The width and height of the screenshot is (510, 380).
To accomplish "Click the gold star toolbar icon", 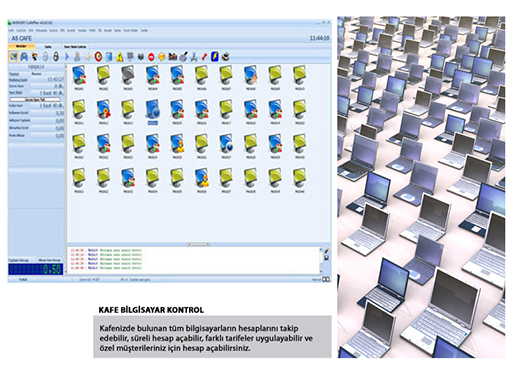I will click(x=88, y=57).
